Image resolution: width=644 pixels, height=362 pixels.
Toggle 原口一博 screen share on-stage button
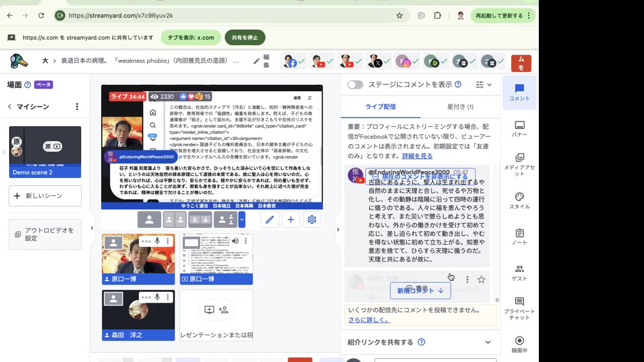pos(191,243)
